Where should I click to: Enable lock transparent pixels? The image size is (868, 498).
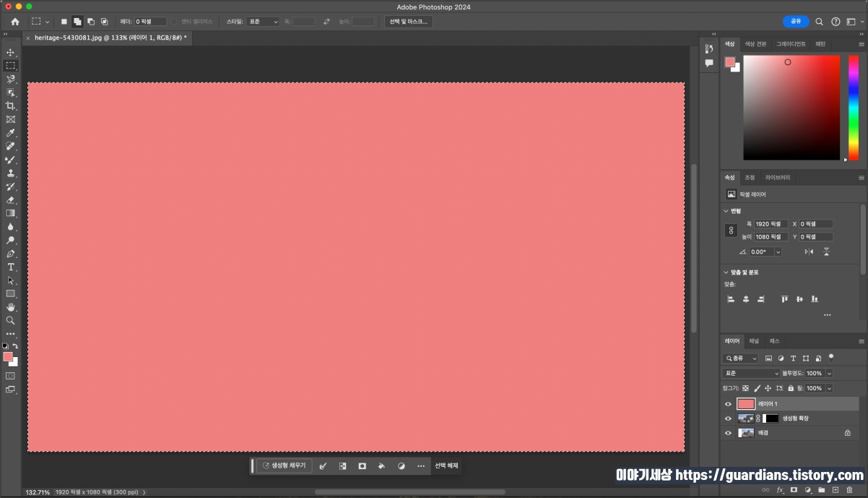746,388
